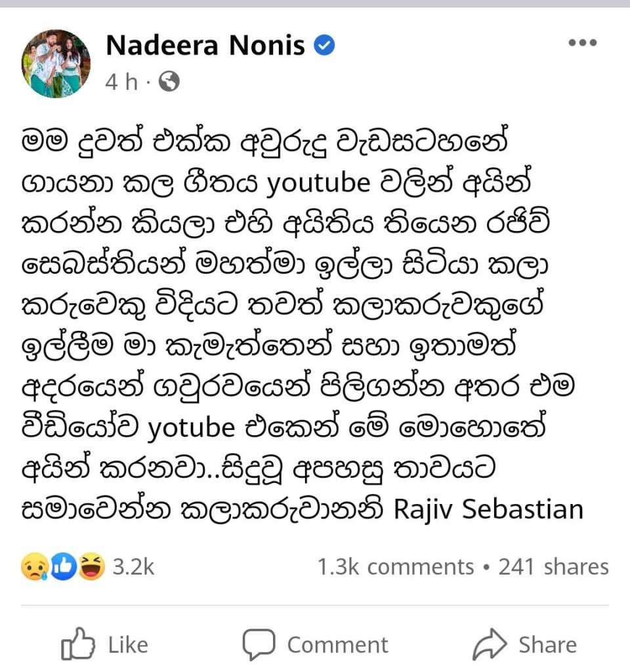
Task: Click the Nadeera Nonis profile name
Action: (x=205, y=45)
